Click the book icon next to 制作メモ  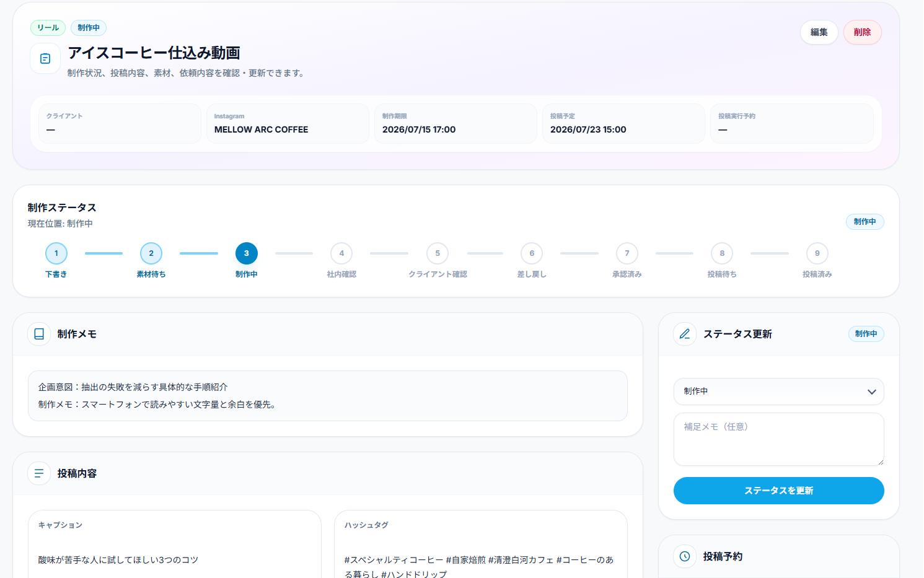coord(39,334)
